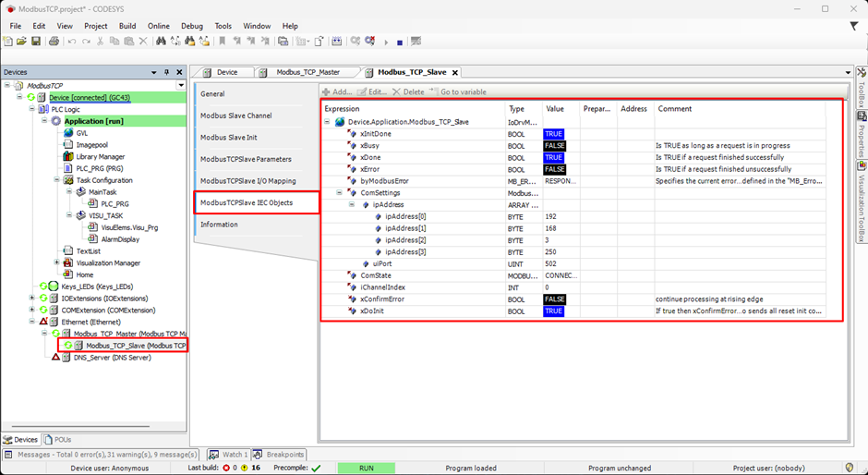Click the Open project folder icon
This screenshot has height=475, width=868.
tap(21, 41)
